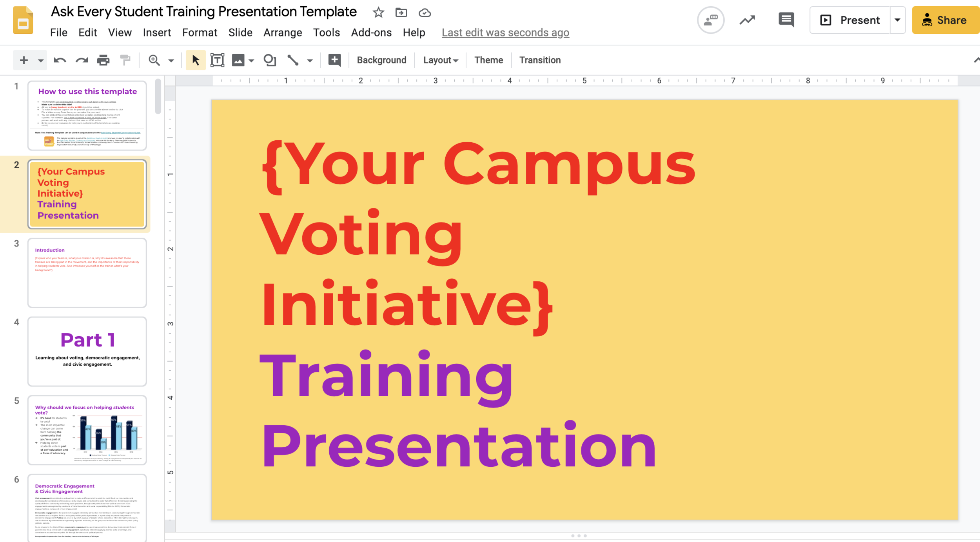Open the new slide layout dropdown arrow
Image resolution: width=980 pixels, height=542 pixels.
point(40,60)
